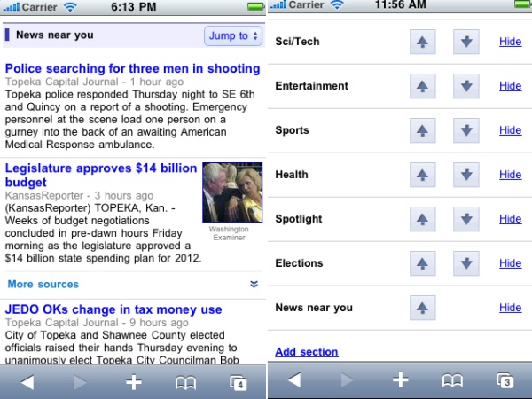Move Sci/Tech section down

coord(466,42)
